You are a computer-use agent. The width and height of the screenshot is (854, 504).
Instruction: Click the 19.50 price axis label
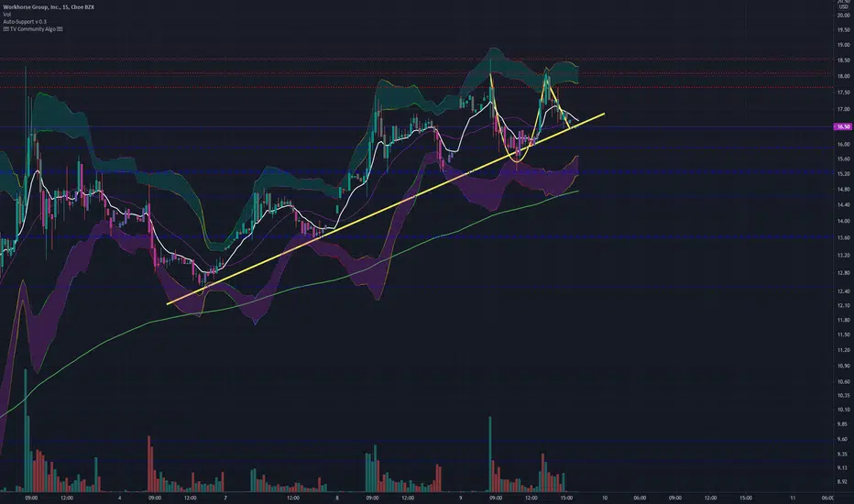[x=843, y=30]
